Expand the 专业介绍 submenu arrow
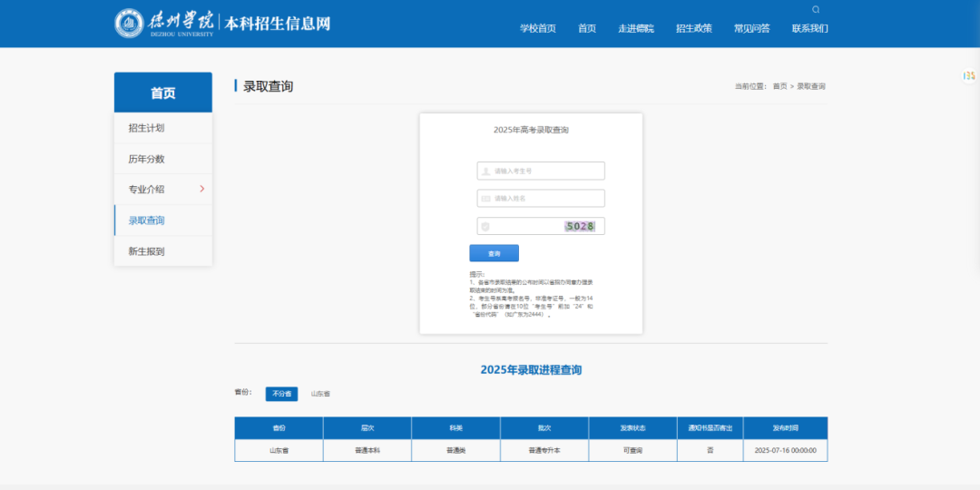The height and width of the screenshot is (490, 980). coord(201,189)
